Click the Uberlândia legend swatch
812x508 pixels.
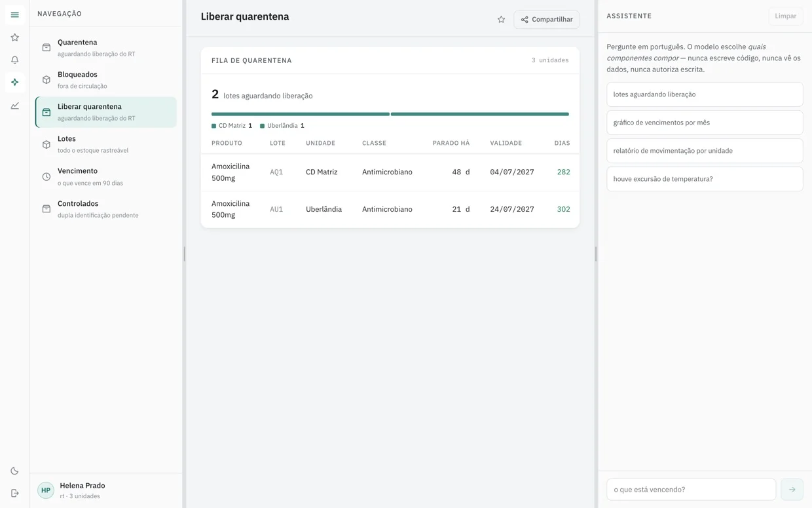click(262, 126)
